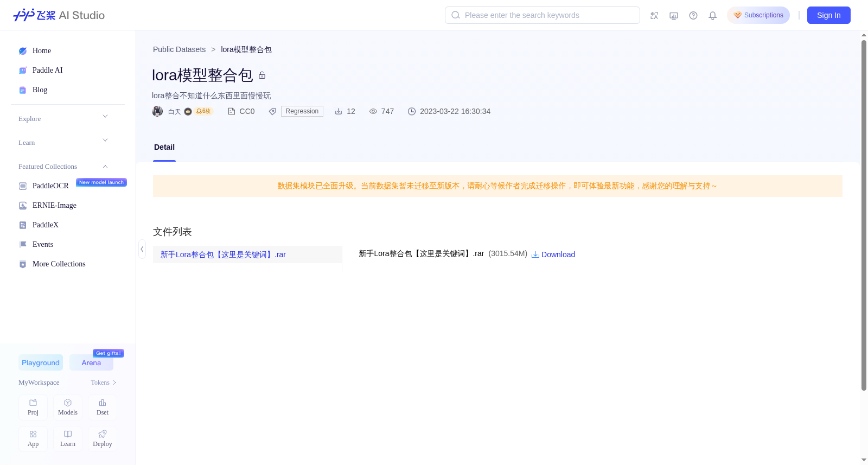Click the file size 3015.54M text
Screen dimensions: 868x465
pyautogui.click(x=508, y=253)
